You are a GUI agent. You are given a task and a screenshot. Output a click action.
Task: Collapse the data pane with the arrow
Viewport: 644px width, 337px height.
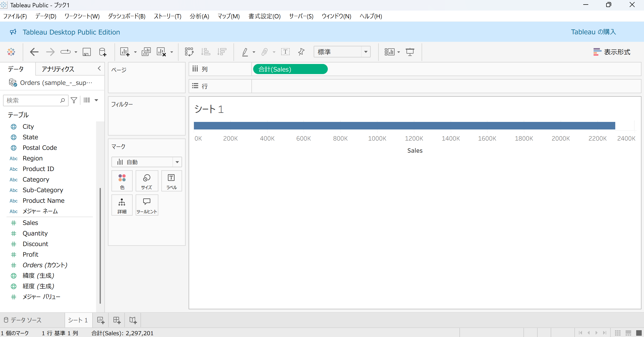pos(99,68)
